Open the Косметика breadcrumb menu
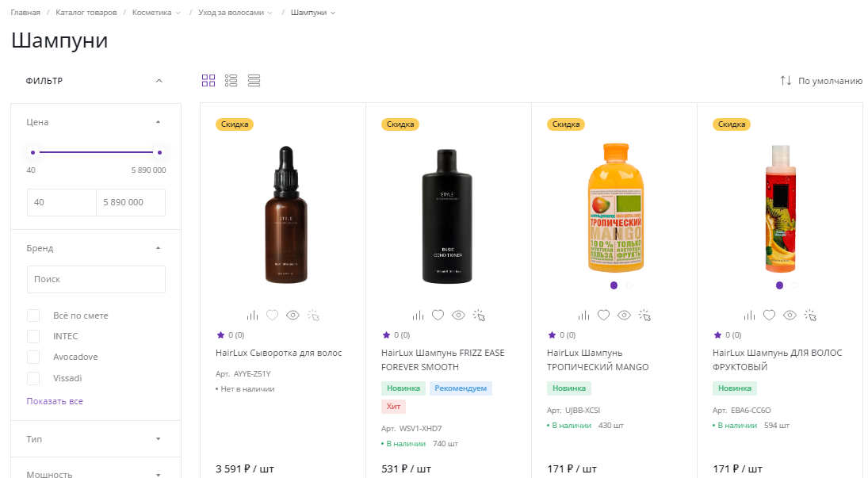The height and width of the screenshot is (478, 868). coord(155,13)
